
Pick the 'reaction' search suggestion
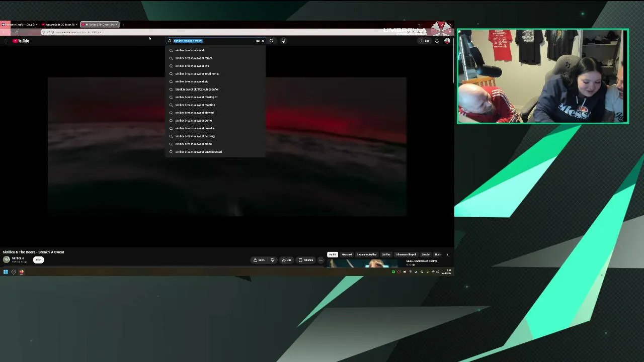point(215,105)
